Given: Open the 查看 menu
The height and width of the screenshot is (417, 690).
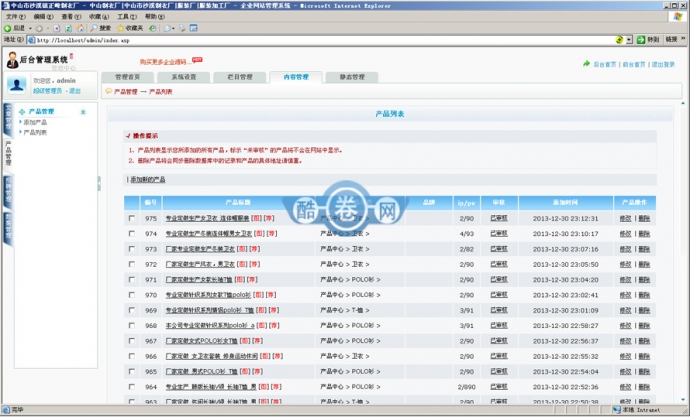Looking at the screenshot, I should tap(71, 17).
